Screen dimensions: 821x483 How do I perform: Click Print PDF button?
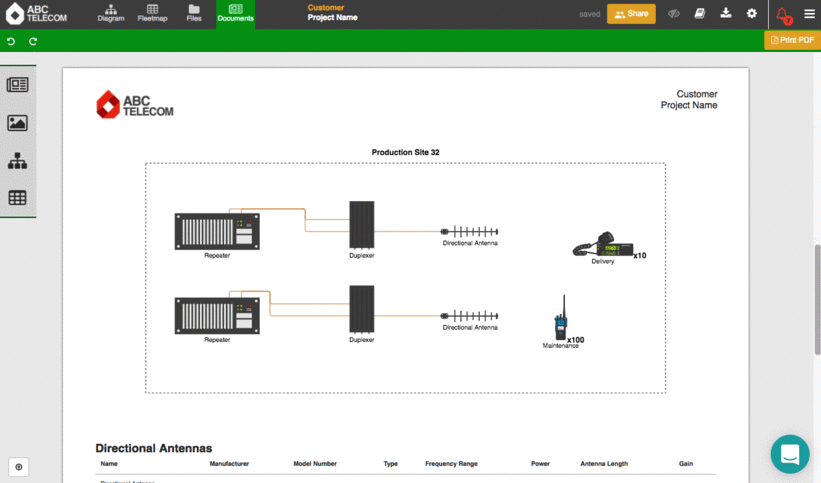pyautogui.click(x=792, y=40)
